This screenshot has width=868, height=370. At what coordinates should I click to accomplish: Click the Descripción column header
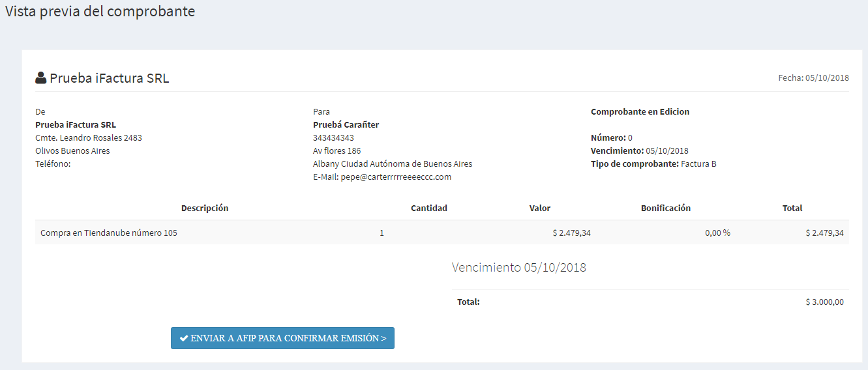pos(205,208)
